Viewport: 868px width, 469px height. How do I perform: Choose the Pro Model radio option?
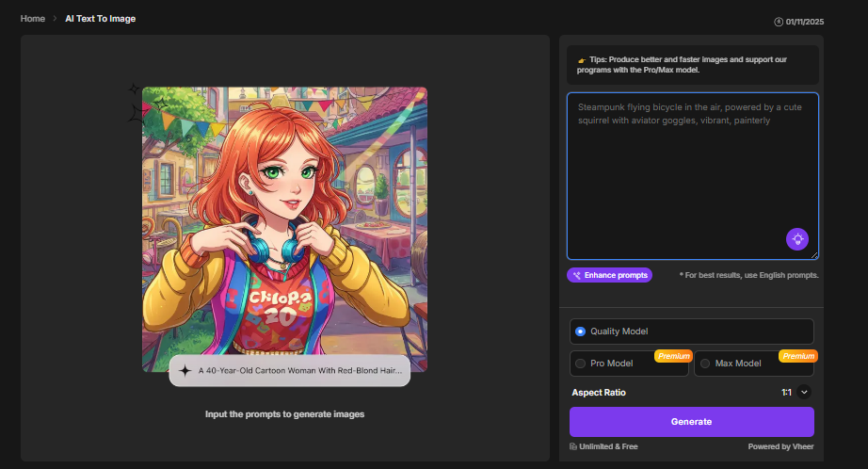pos(580,364)
